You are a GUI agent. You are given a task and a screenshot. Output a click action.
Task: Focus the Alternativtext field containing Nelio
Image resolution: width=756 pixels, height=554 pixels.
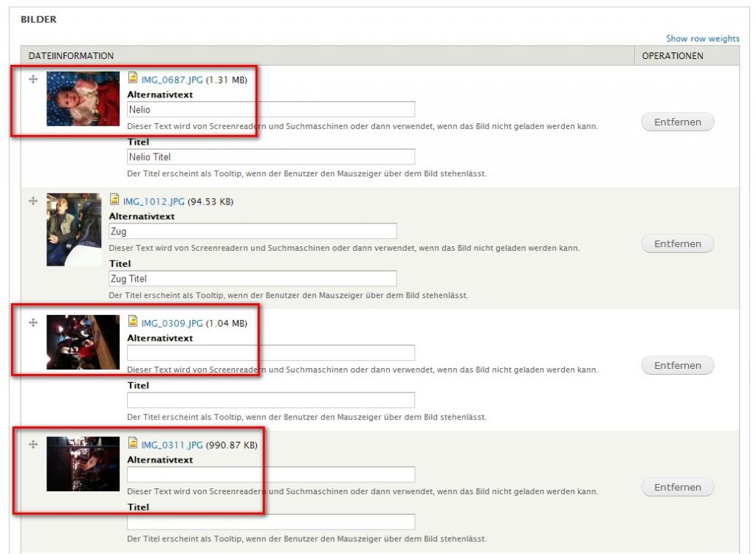click(270, 109)
